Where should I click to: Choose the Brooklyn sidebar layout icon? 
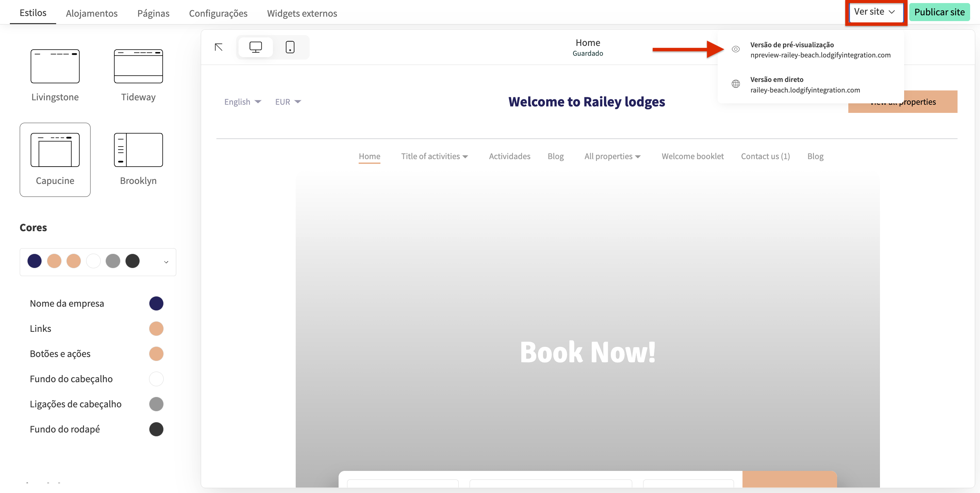click(138, 150)
